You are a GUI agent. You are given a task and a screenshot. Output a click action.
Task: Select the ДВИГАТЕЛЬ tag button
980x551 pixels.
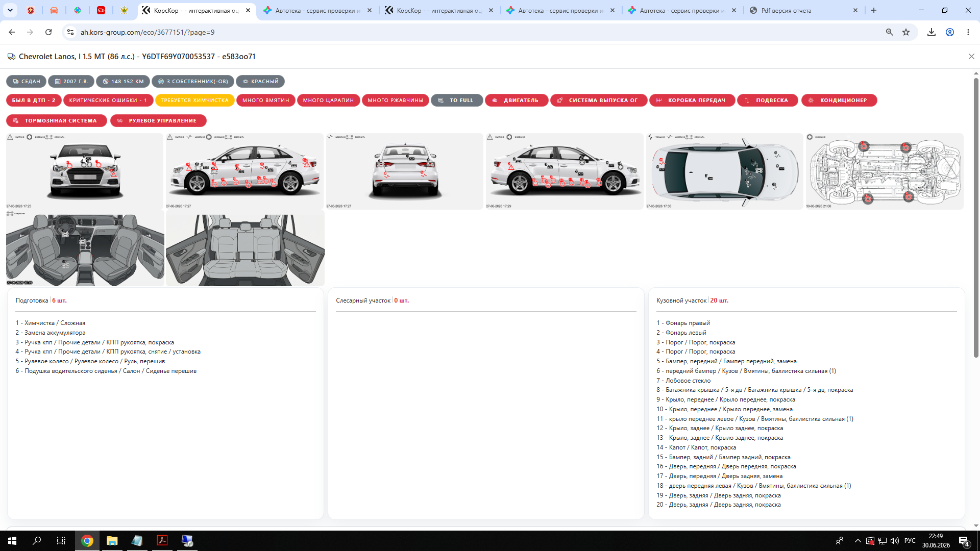point(517,101)
